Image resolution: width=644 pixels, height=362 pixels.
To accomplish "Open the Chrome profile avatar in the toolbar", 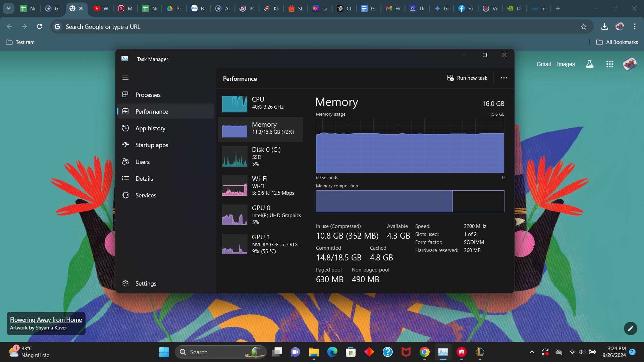I will click(x=620, y=26).
